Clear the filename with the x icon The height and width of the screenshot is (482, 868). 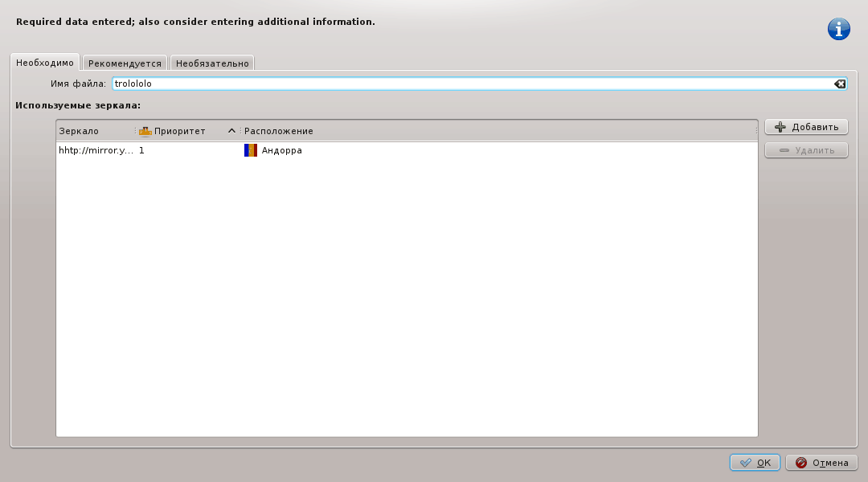point(839,83)
